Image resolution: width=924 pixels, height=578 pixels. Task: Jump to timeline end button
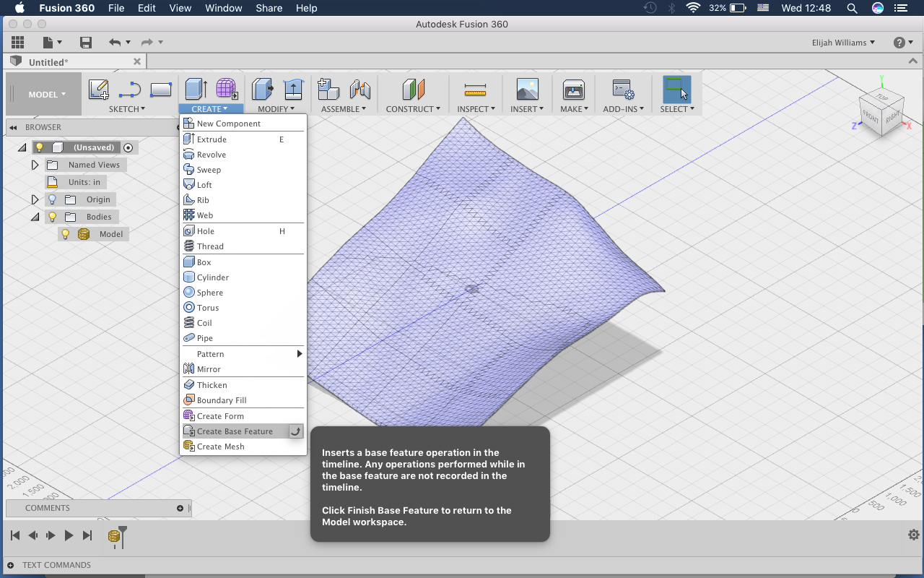tap(87, 535)
